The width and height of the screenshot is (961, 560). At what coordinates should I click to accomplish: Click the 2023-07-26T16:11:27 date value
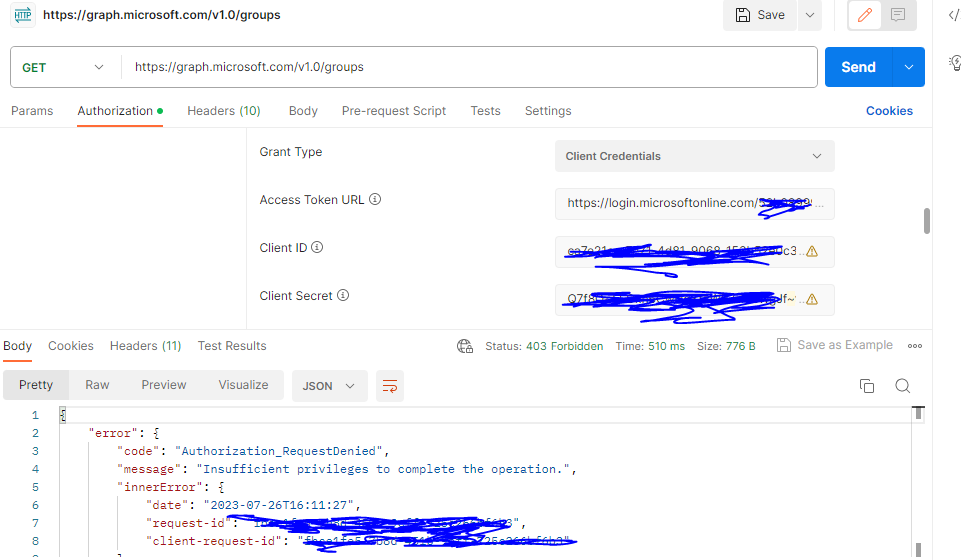(279, 505)
